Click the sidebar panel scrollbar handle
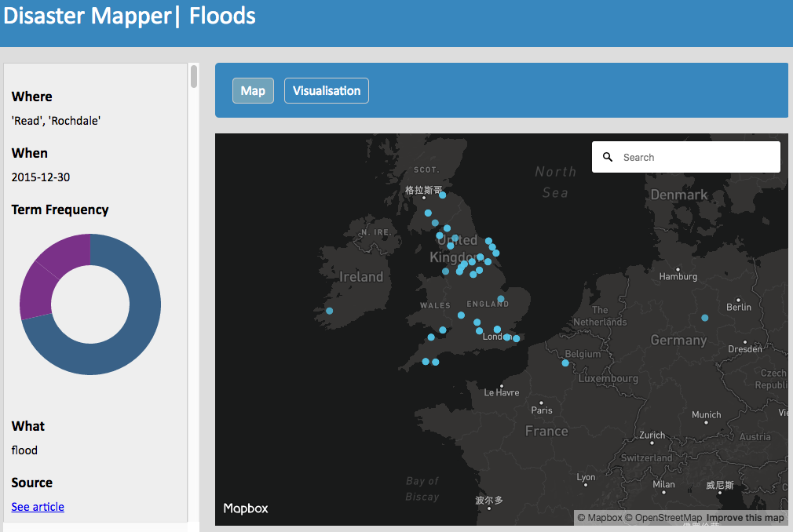Viewport: 793px width, 532px height. point(194,77)
